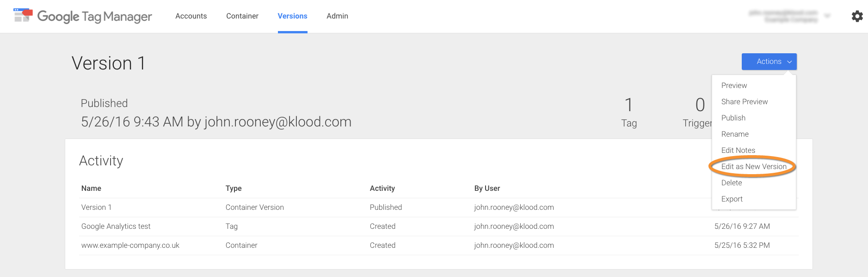Click the www.example-company.co.uk container row
The height and width of the screenshot is (277, 868).
130,246
